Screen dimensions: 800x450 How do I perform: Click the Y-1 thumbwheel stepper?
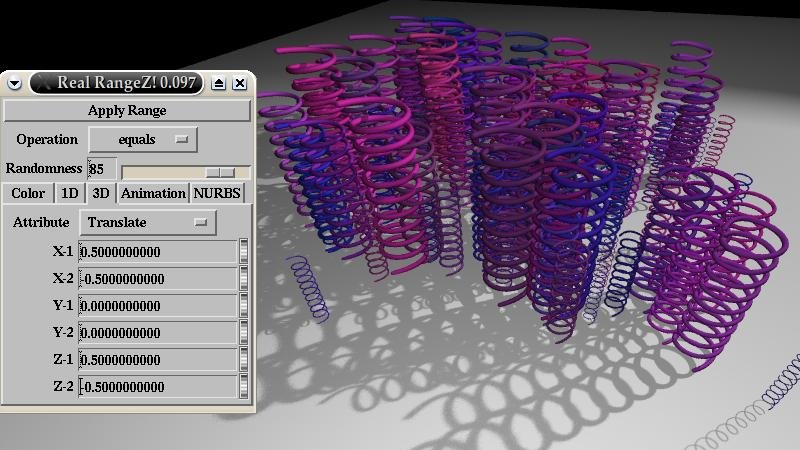pyautogui.click(x=244, y=306)
